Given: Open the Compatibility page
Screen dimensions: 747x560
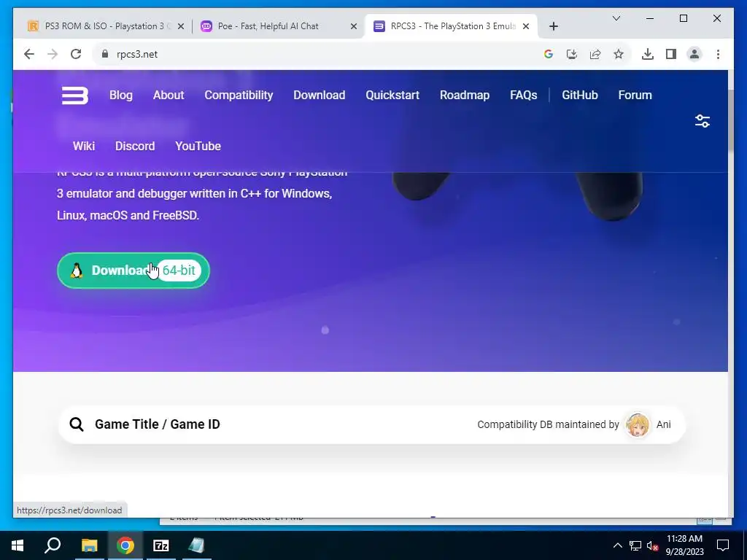Looking at the screenshot, I should tap(239, 96).
